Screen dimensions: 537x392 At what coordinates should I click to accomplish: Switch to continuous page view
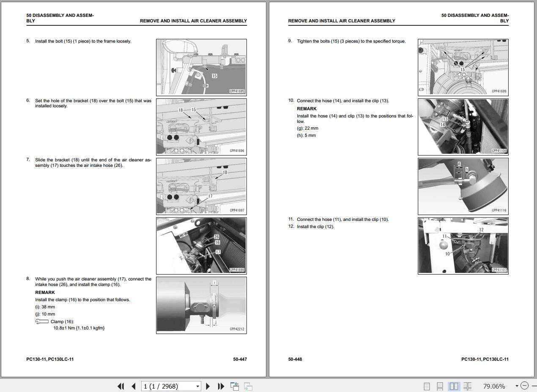click(x=440, y=386)
